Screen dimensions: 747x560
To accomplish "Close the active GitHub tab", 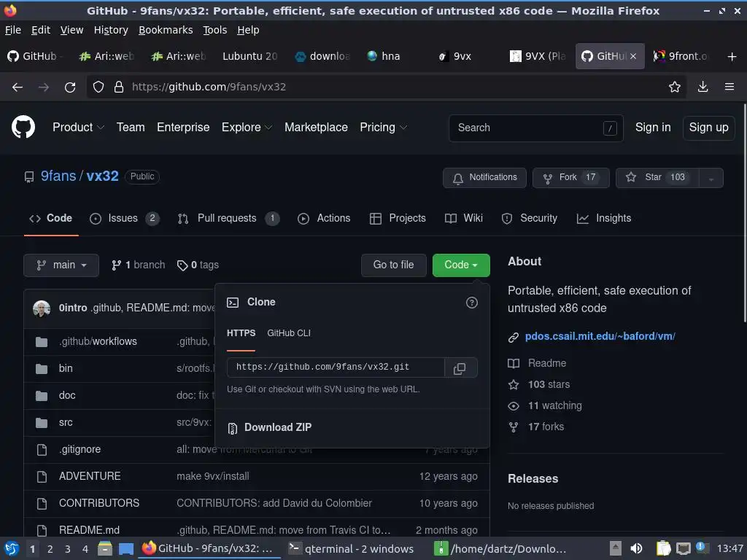I will (633, 56).
